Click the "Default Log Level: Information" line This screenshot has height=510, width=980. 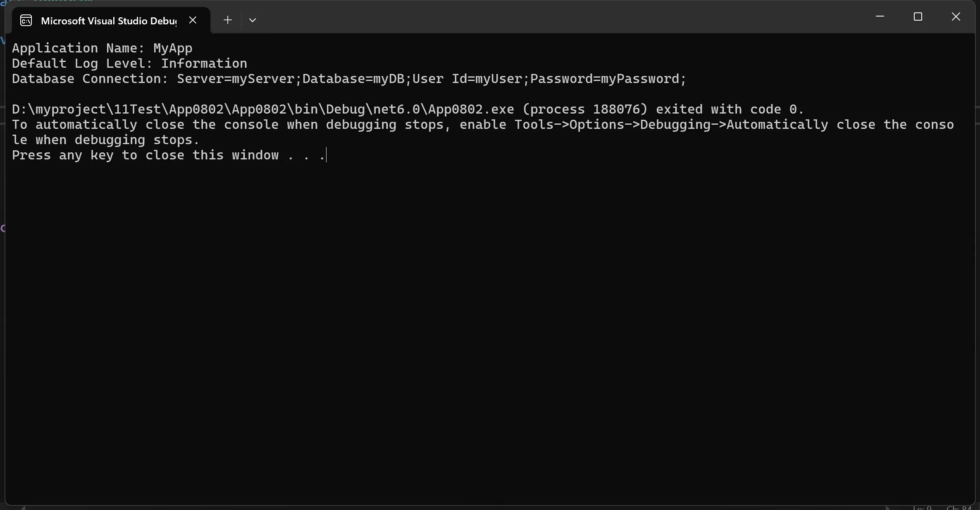coord(129,64)
